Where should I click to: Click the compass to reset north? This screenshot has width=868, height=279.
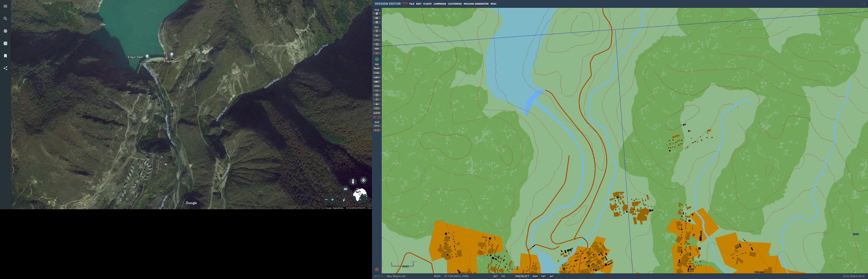click(x=344, y=200)
